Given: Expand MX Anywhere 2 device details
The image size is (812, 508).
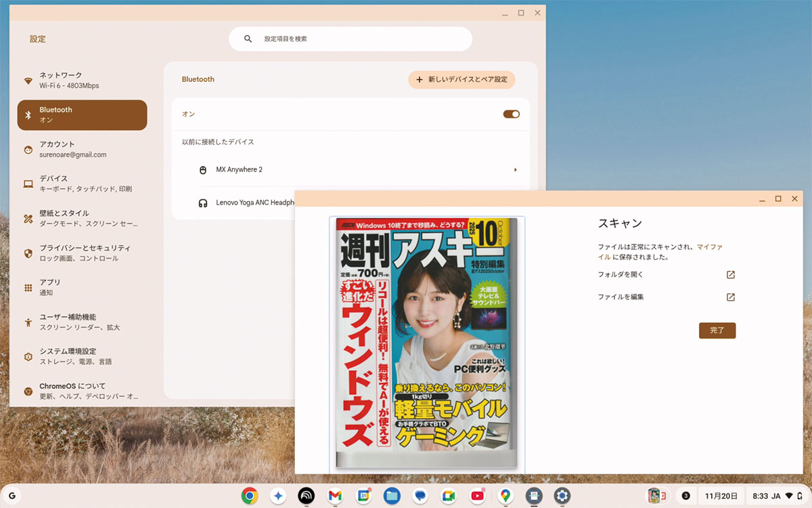Looking at the screenshot, I should (x=515, y=169).
